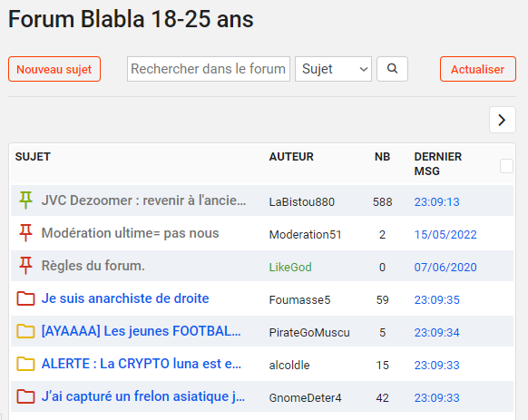The image size is (528, 420).
Task: Click the green pin icon beside JVC Dezoomer
Action: click(x=25, y=200)
